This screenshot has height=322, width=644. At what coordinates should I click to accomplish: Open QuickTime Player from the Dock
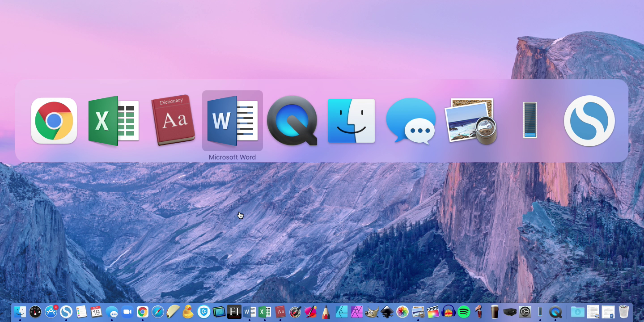click(x=555, y=312)
